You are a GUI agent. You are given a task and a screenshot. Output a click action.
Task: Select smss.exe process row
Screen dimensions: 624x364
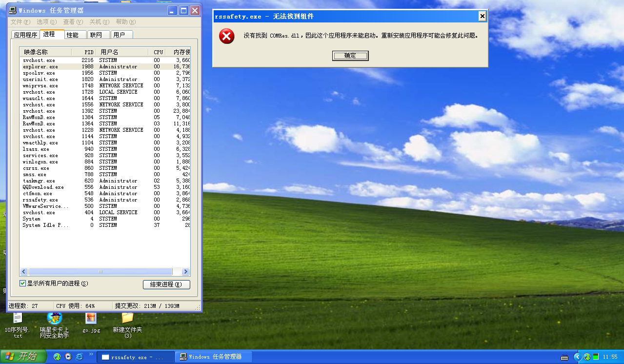coord(105,174)
